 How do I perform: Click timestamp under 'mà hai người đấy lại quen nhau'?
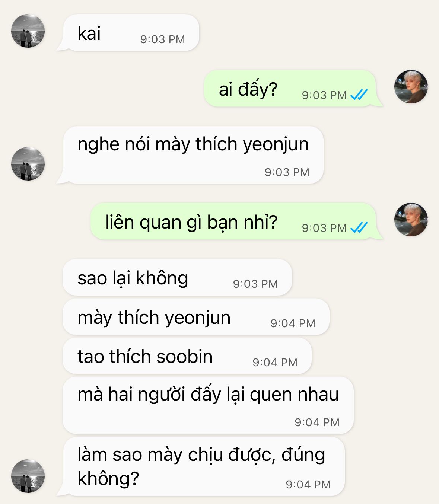click(317, 422)
